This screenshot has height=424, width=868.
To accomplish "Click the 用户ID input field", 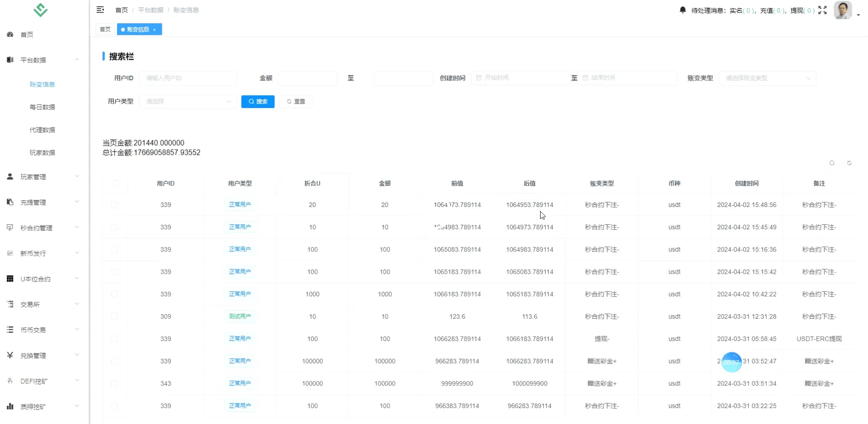I will (188, 78).
